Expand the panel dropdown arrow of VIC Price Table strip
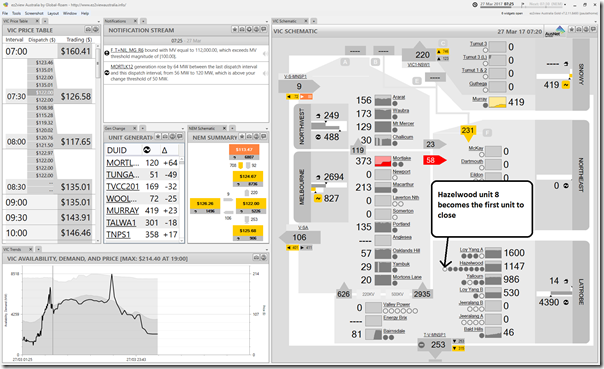The height and width of the screenshot is (369, 604). pos(99,21)
